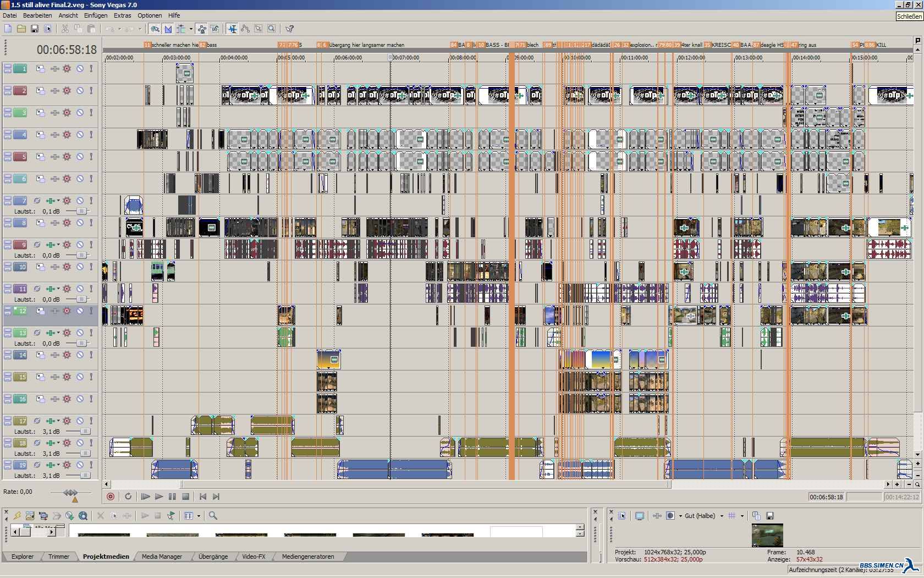924x578 pixels.
Task: Click the Stop button
Action: pos(186,497)
